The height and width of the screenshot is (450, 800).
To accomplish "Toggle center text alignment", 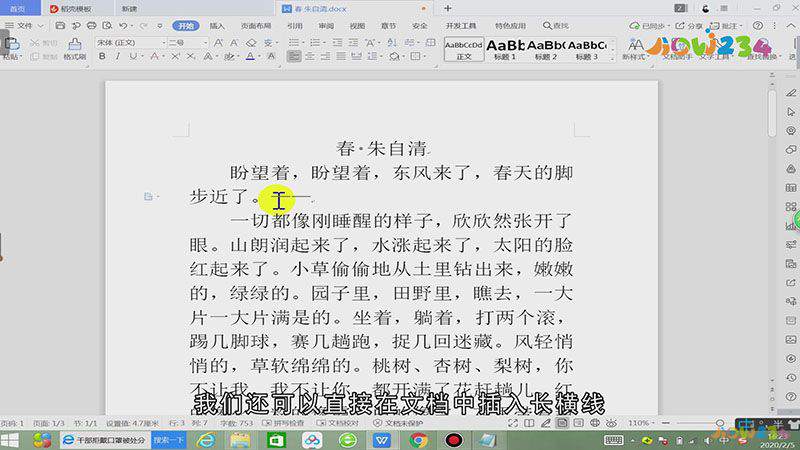I will 310,56.
